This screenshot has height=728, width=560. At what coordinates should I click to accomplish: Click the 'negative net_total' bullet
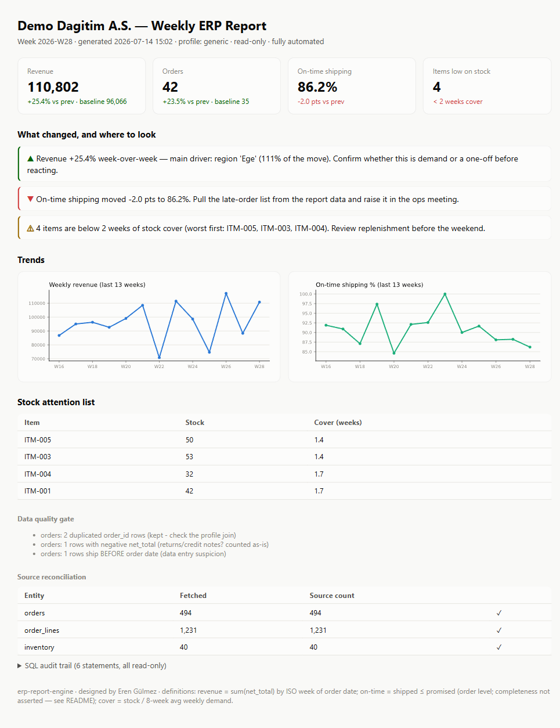point(154,545)
